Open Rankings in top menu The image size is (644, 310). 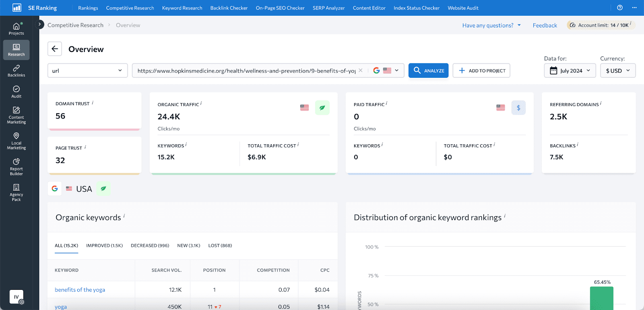[x=88, y=8]
